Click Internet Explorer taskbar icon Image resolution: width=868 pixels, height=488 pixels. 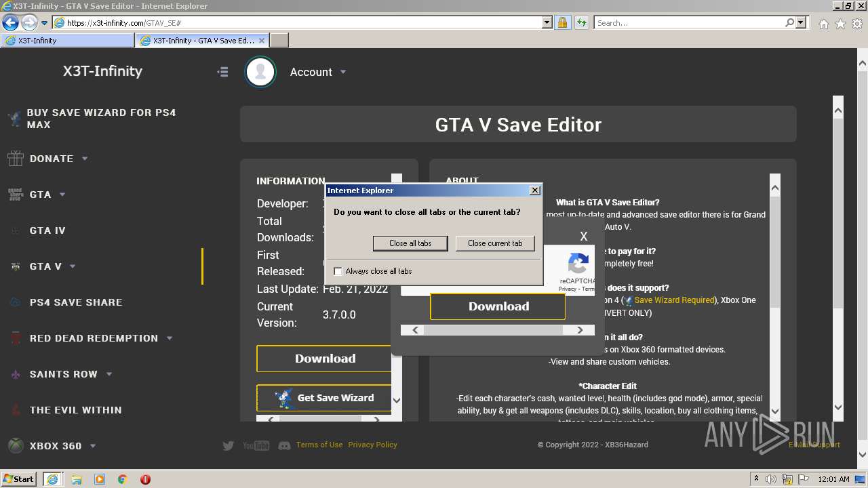pyautogui.click(x=53, y=479)
